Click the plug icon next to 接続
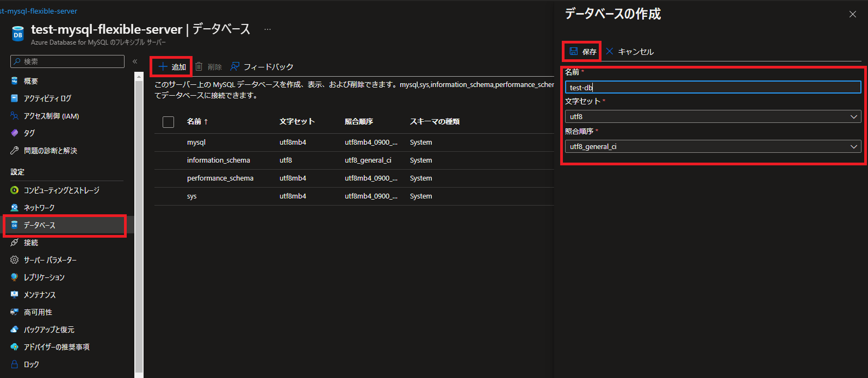The image size is (868, 378). click(15, 243)
